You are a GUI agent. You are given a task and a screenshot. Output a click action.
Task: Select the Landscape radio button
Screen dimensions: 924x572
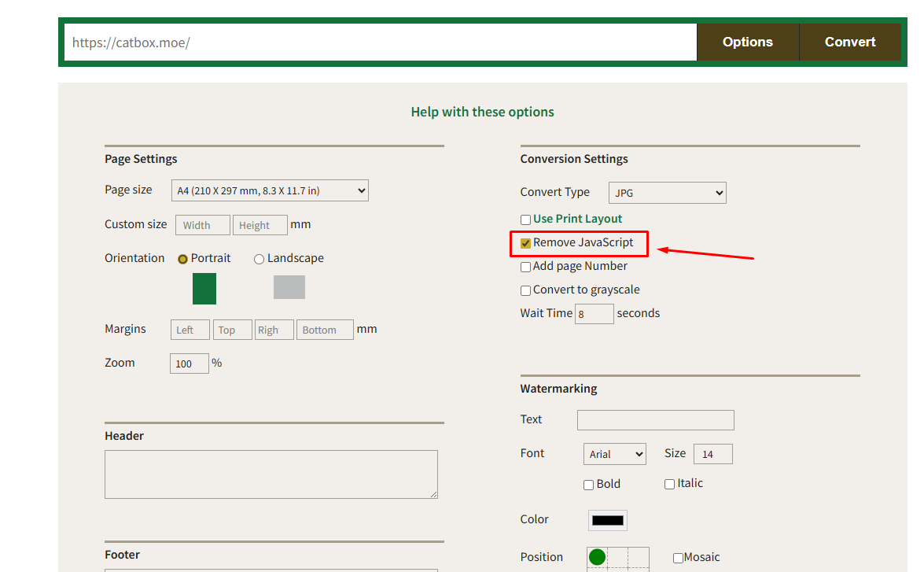[259, 259]
